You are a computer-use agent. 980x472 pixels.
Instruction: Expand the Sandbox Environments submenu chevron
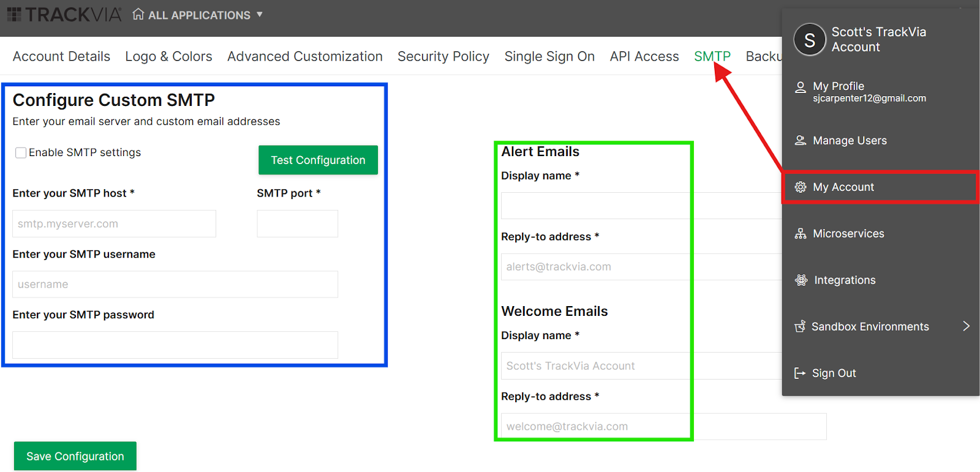[966, 326]
